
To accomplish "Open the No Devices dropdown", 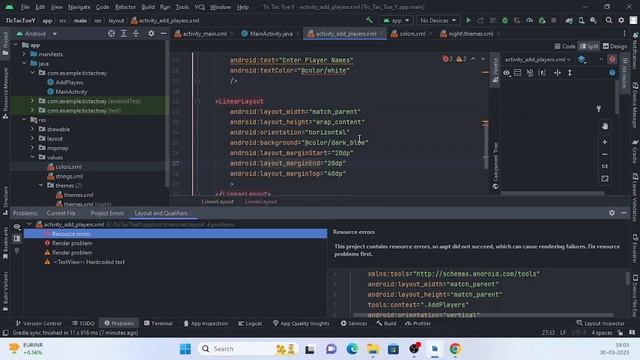I will tap(438, 20).
